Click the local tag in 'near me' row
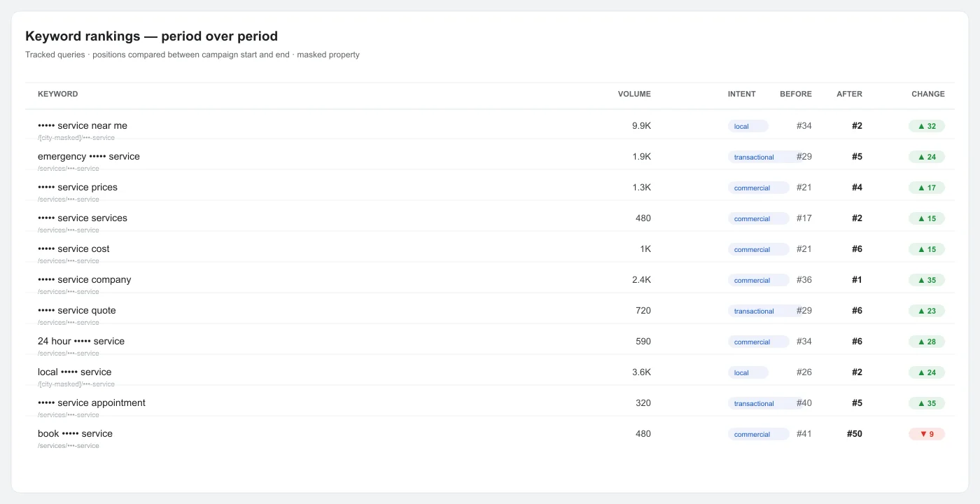 748,126
